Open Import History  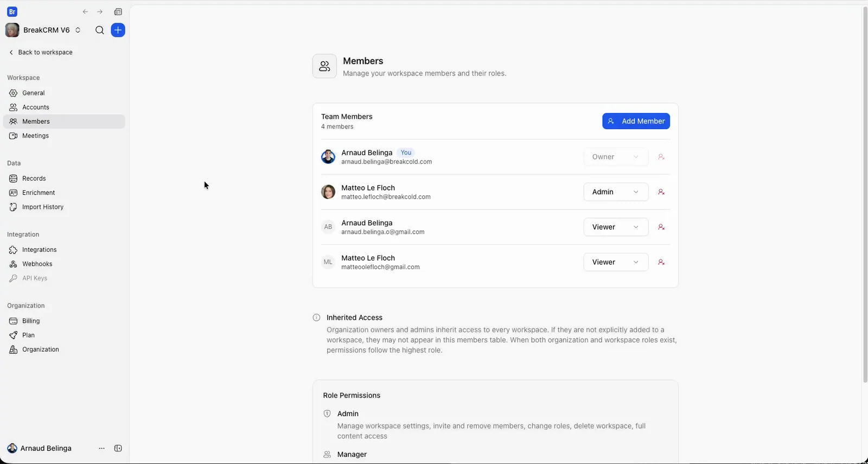(x=64, y=207)
